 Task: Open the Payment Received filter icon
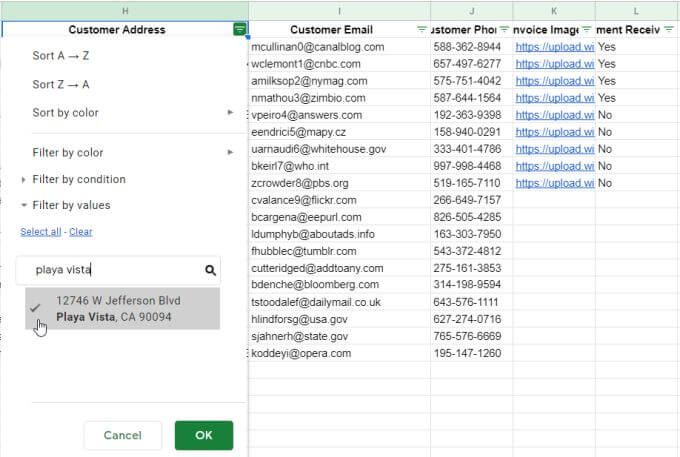669,29
